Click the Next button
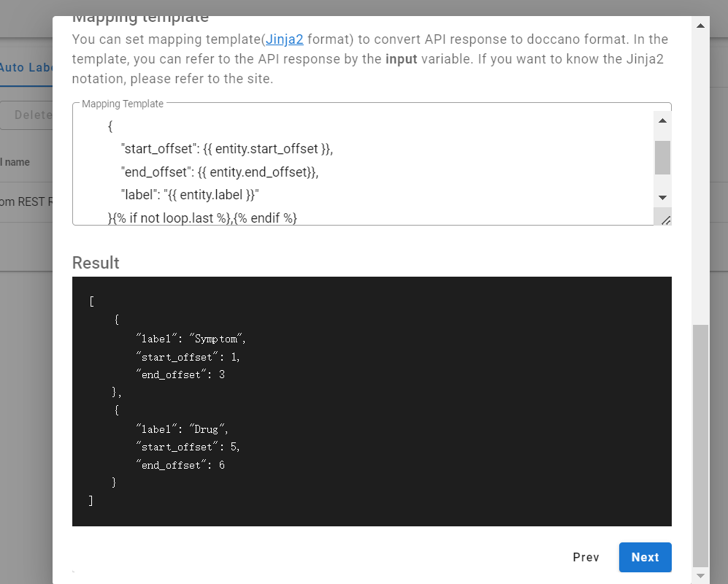The image size is (728, 584). [645, 557]
